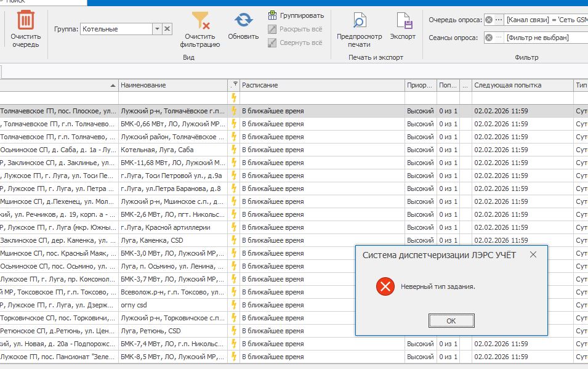The image size is (588, 369).
Task: Click the lightning column filter icon
Action: click(x=235, y=84)
